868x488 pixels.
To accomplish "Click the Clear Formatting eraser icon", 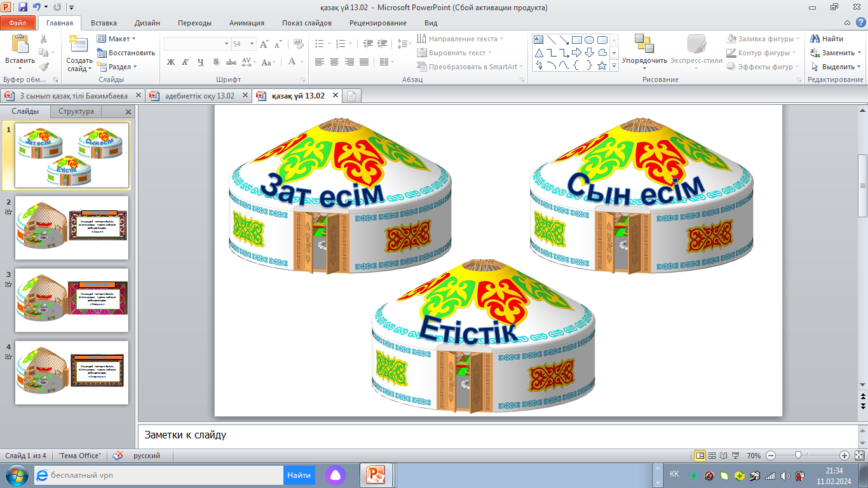I will click(x=298, y=44).
